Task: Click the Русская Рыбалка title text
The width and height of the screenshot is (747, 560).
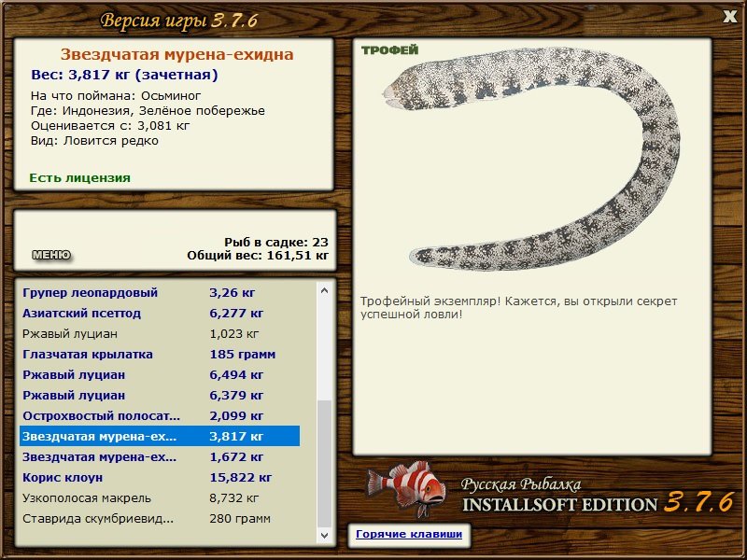Action: [521, 484]
